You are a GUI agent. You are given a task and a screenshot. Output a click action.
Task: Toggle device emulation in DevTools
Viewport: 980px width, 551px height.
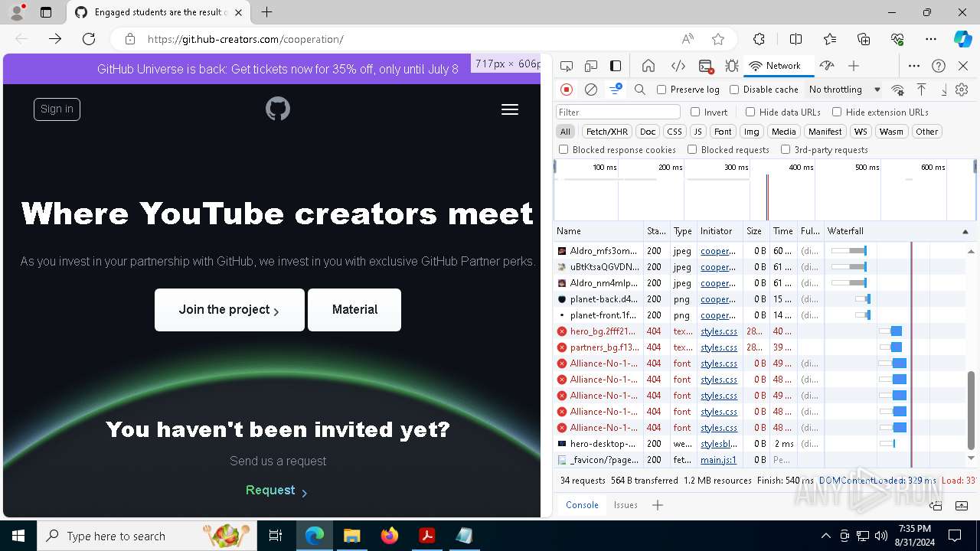click(591, 66)
